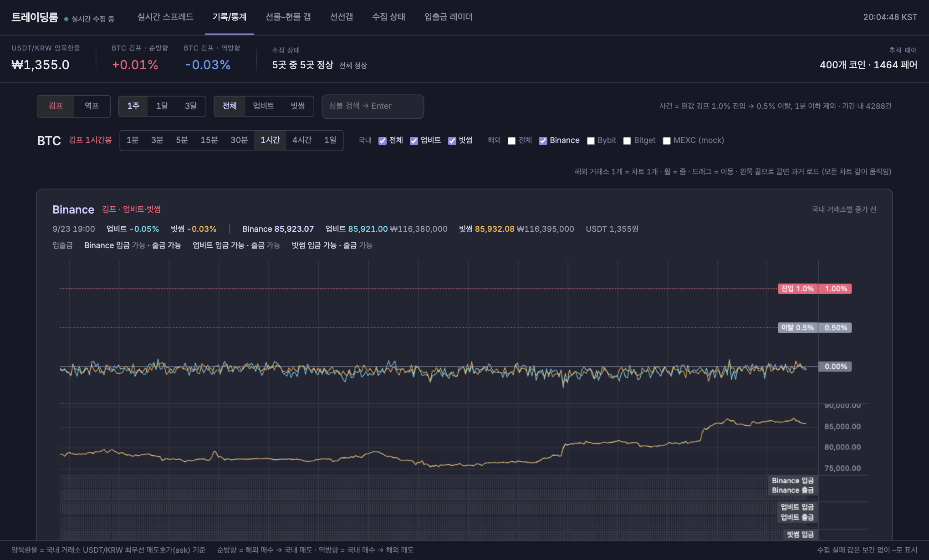The height and width of the screenshot is (560, 929).
Task: Click the 국내 거래소별 종가 선 label
Action: pyautogui.click(x=844, y=209)
